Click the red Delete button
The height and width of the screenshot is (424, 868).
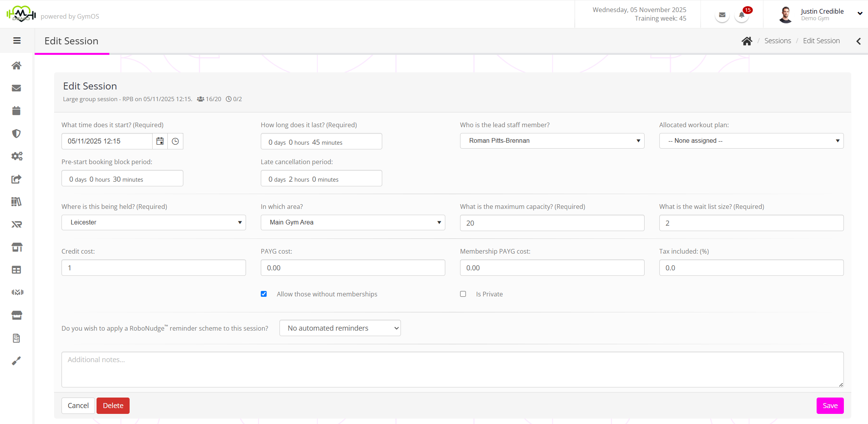pos(113,406)
